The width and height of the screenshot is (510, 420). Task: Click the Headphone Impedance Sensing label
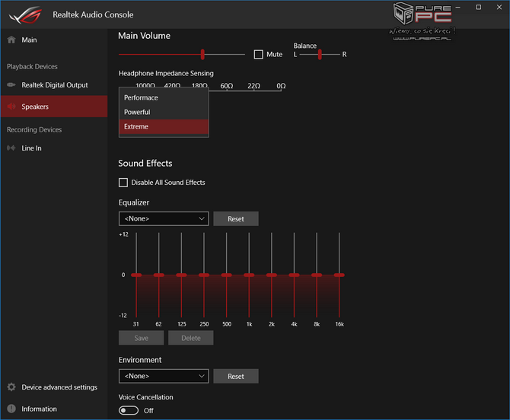click(x=166, y=74)
